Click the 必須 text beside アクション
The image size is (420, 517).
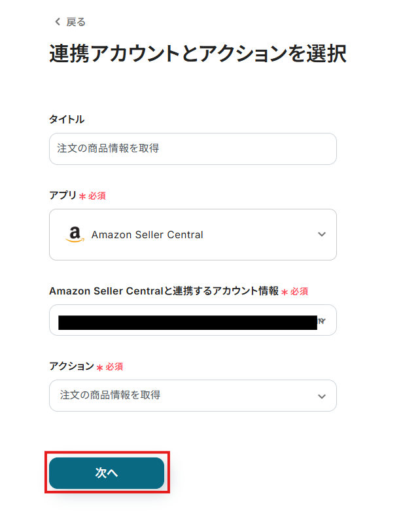114,366
